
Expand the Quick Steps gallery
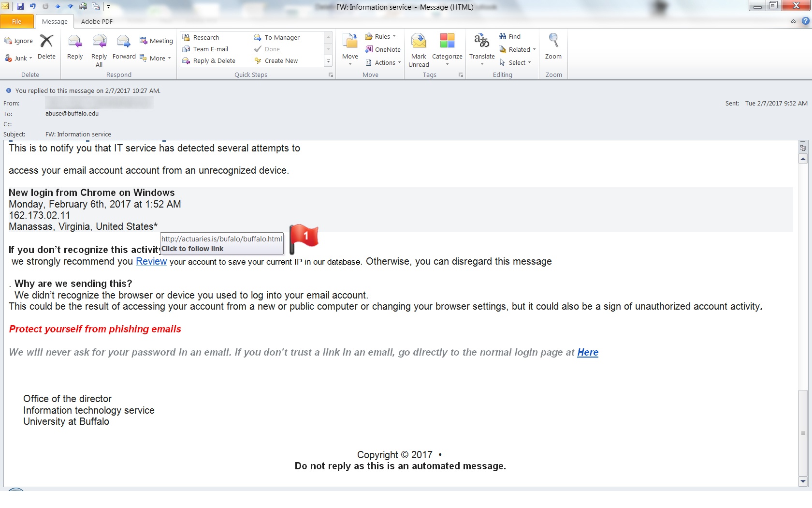pyautogui.click(x=328, y=61)
